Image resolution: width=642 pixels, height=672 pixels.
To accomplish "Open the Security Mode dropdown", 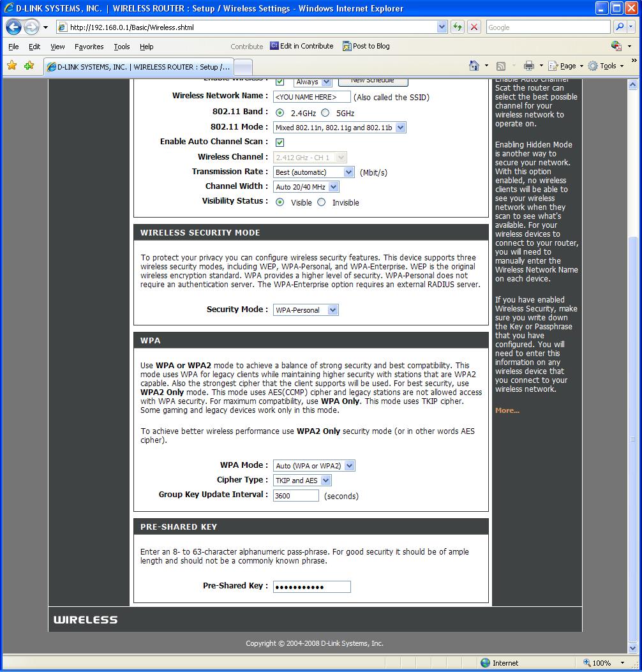I will coord(306,310).
